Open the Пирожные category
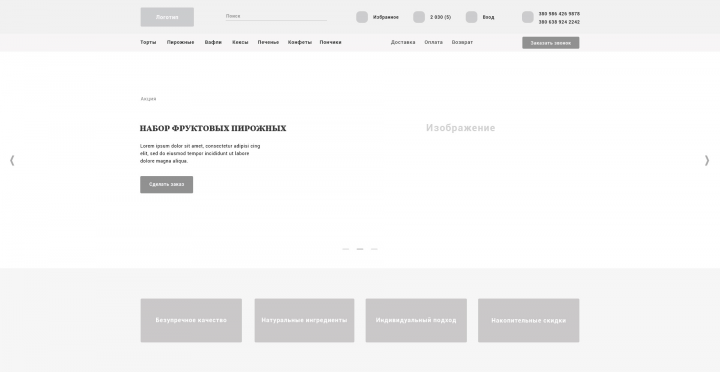The height and width of the screenshot is (372, 720). click(180, 42)
